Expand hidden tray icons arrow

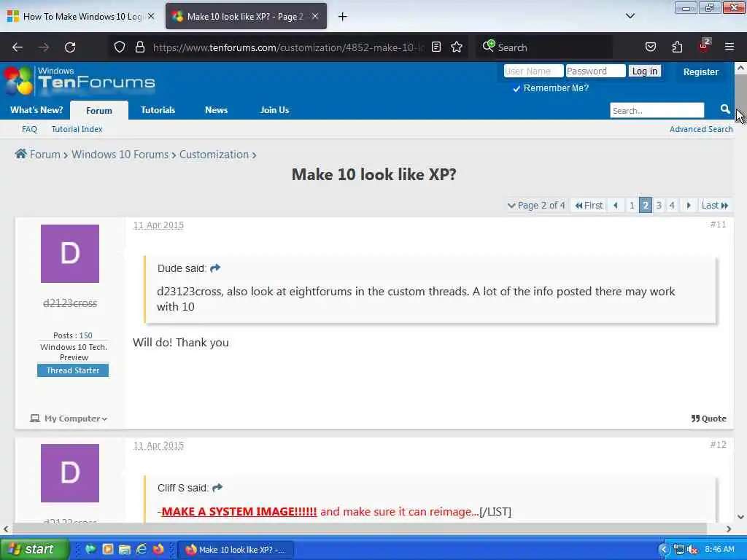664,550
